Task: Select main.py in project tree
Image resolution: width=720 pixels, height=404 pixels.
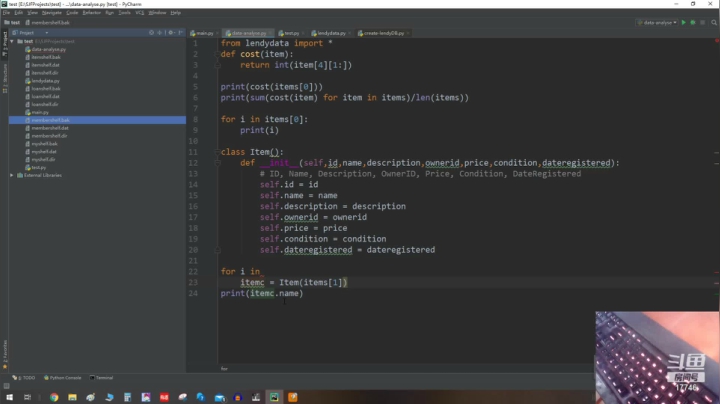Action: (40, 112)
